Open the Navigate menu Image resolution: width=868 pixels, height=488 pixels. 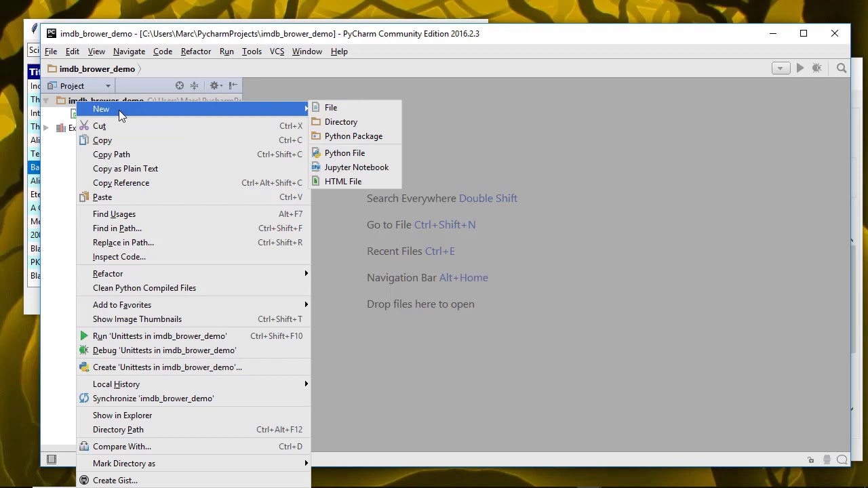point(129,52)
